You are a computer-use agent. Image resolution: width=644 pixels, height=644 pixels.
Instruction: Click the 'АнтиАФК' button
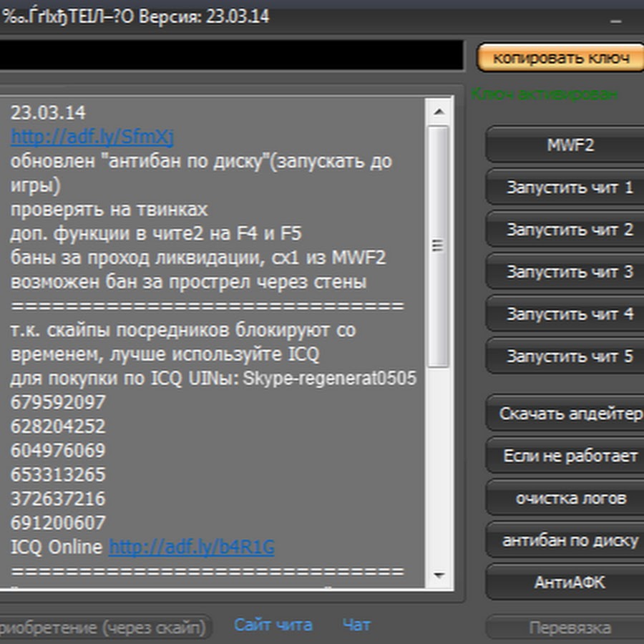click(x=569, y=582)
